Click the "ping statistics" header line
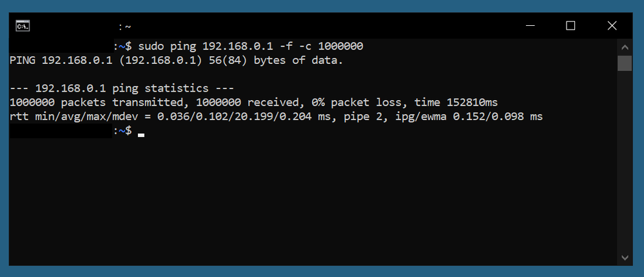 (x=122, y=88)
